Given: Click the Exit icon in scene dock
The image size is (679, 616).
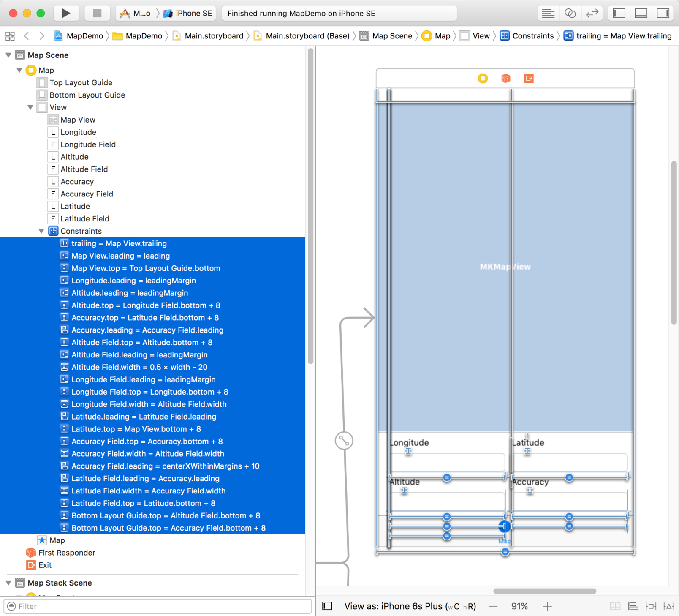Looking at the screenshot, I should click(529, 79).
